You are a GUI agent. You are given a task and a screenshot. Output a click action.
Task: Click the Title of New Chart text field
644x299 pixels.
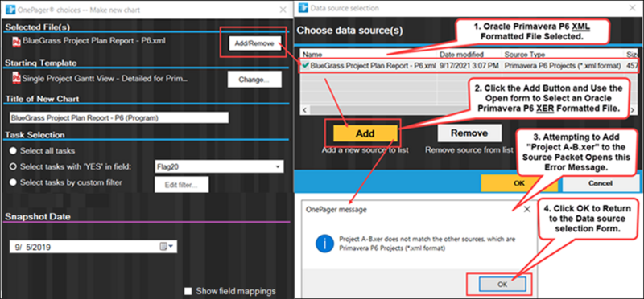tap(119, 117)
